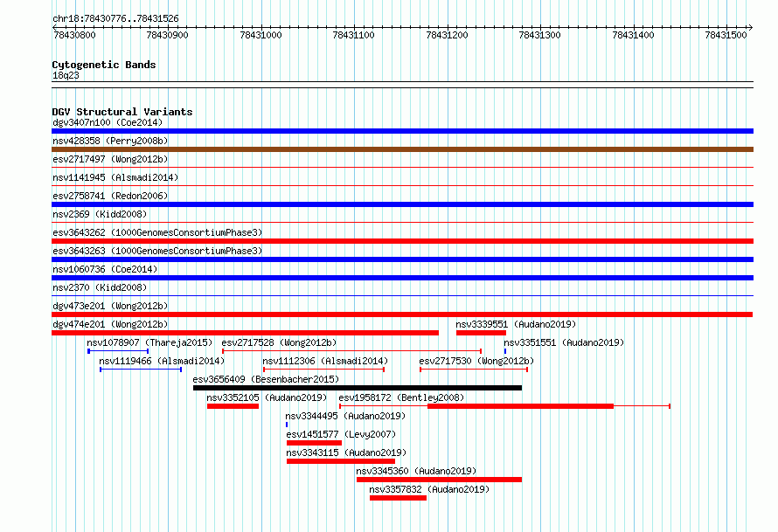This screenshot has height=532, width=778.
Task: Select the red dgv473e201 variant bar
Action: click(402, 314)
